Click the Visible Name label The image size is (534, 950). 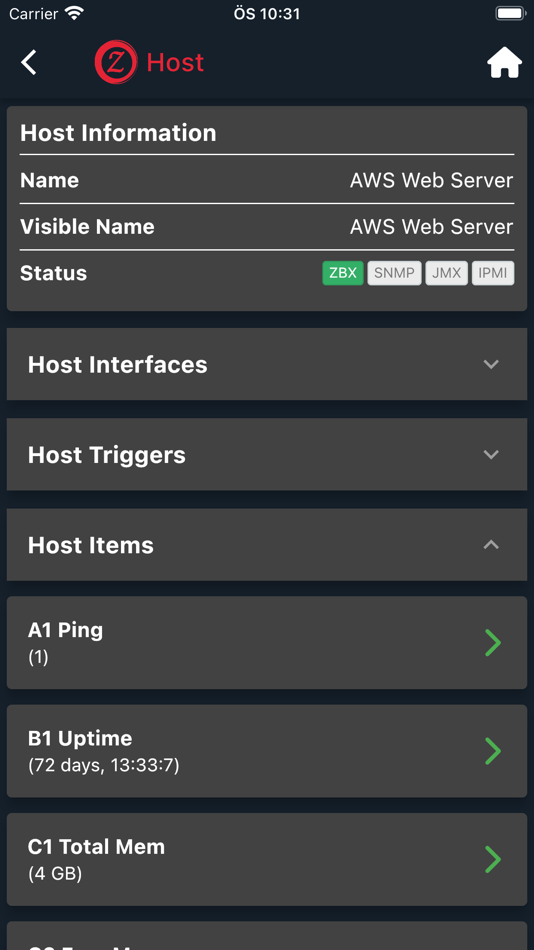[x=87, y=227]
